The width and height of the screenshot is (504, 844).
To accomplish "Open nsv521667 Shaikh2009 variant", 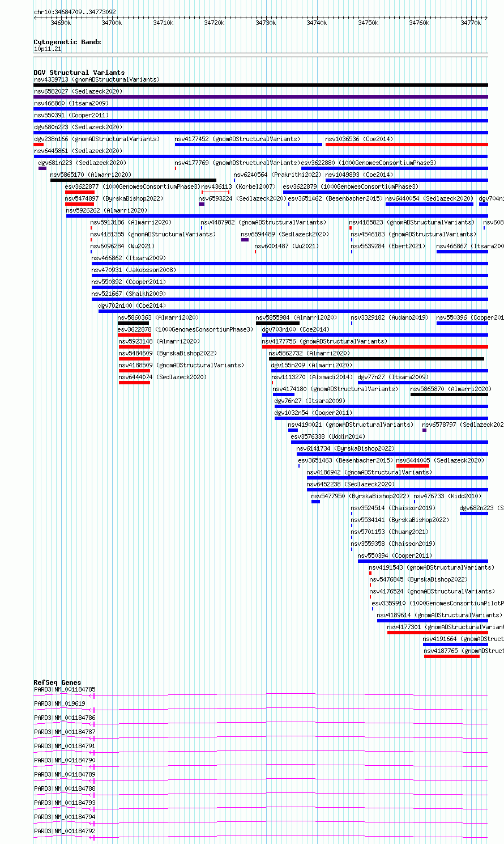I will [x=129, y=294].
